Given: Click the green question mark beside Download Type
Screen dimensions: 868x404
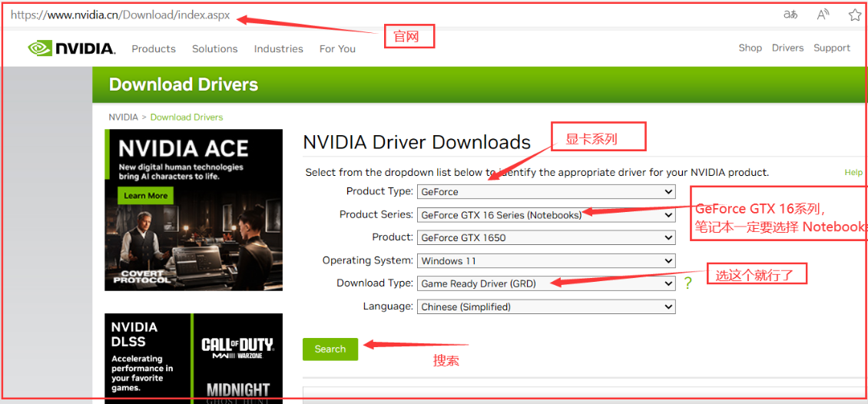Looking at the screenshot, I should click(x=687, y=283).
